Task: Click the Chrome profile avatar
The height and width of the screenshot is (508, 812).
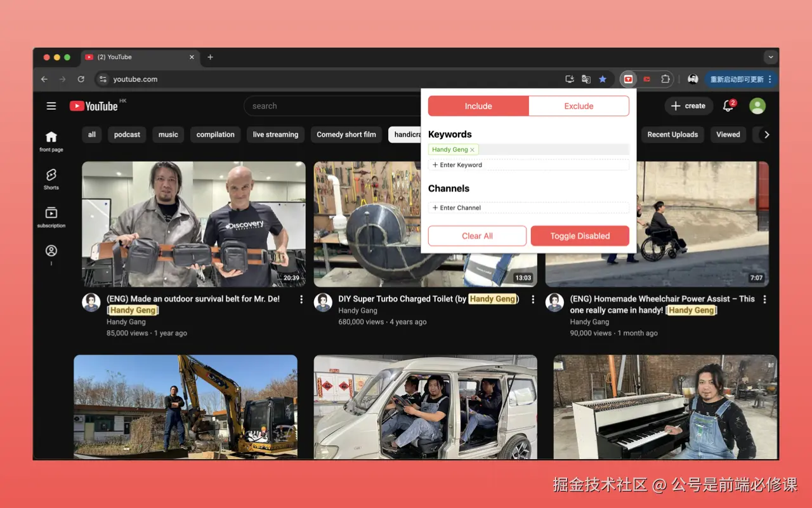Action: 693,79
